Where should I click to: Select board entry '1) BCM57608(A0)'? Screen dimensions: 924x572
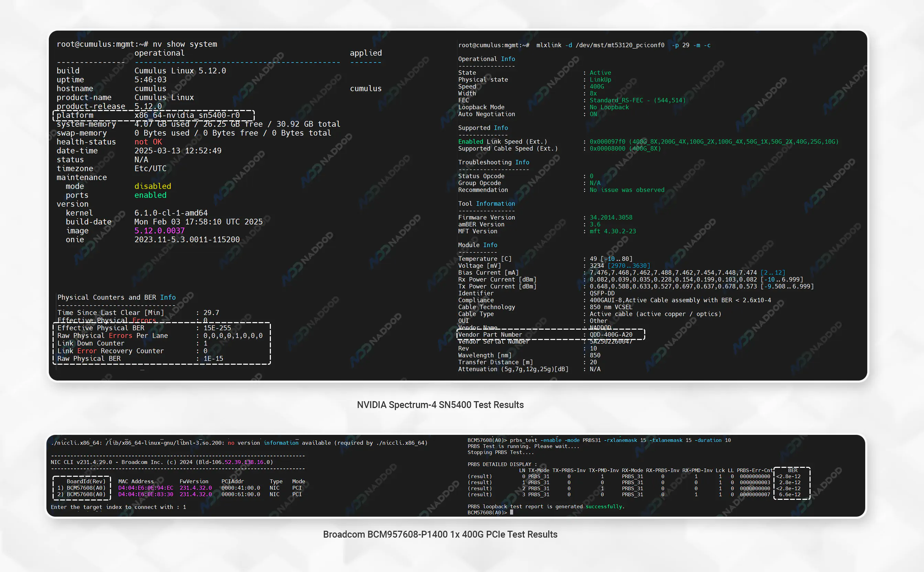click(x=81, y=488)
